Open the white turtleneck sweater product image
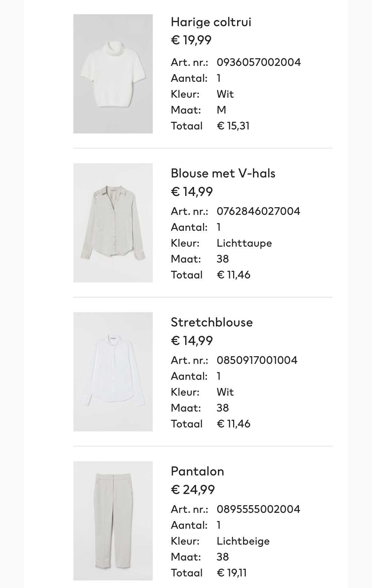The width and height of the screenshot is (372, 588). (113, 74)
